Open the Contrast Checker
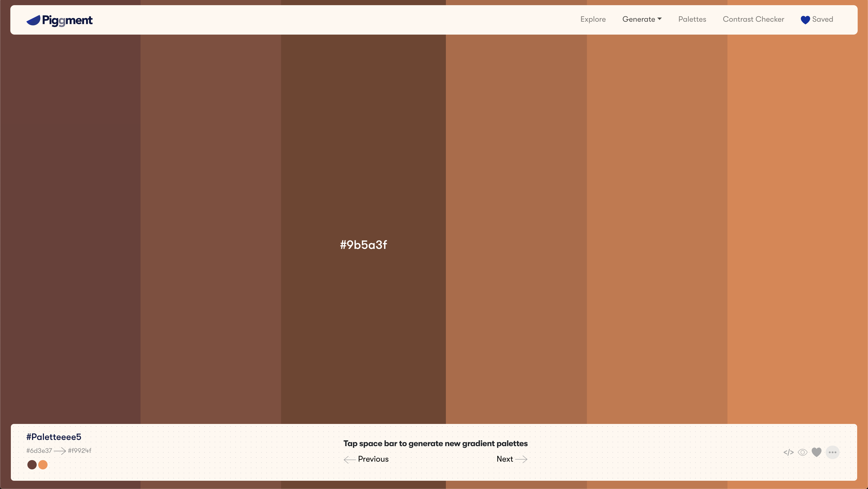This screenshot has width=868, height=489. click(x=754, y=19)
